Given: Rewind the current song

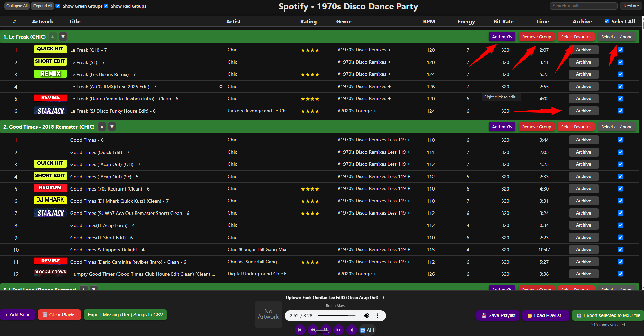Looking at the screenshot, I should 312,330.
